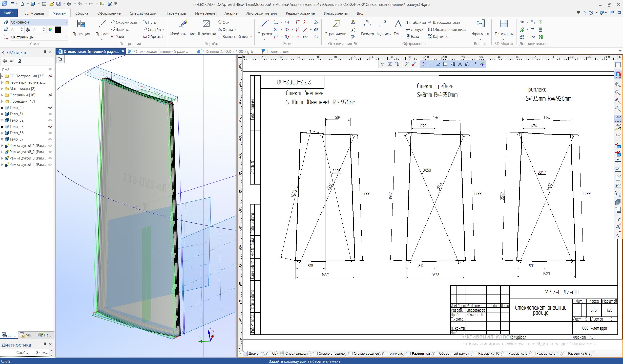Image resolution: width=623 pixels, height=364 pixels.
Task: Show the hidden Тело_49 body
Action: (50, 108)
